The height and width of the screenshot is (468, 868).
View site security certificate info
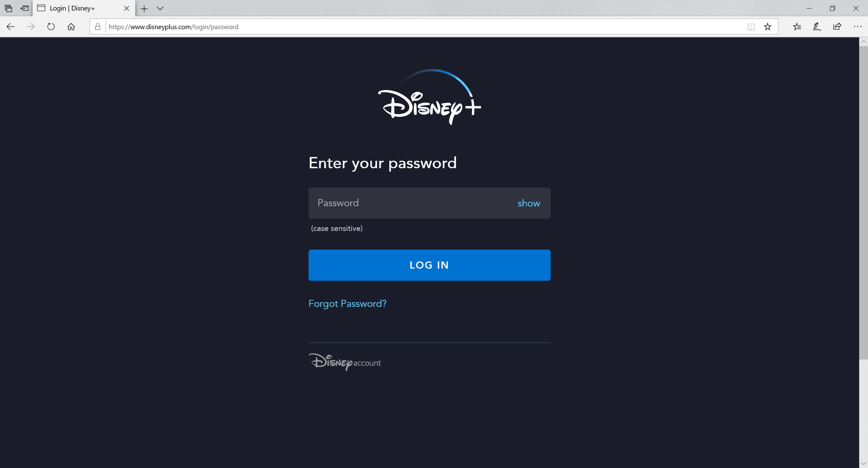click(97, 27)
